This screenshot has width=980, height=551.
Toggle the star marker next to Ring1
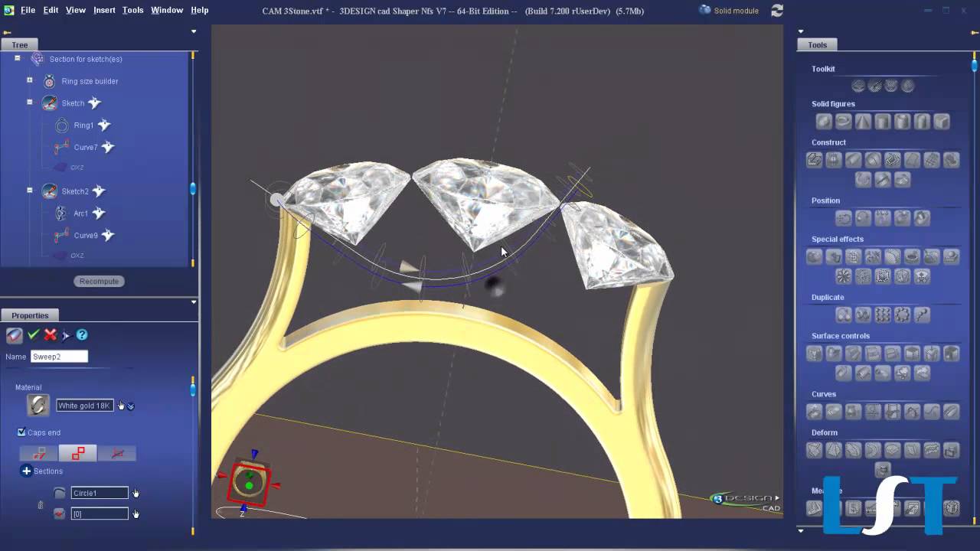[104, 125]
